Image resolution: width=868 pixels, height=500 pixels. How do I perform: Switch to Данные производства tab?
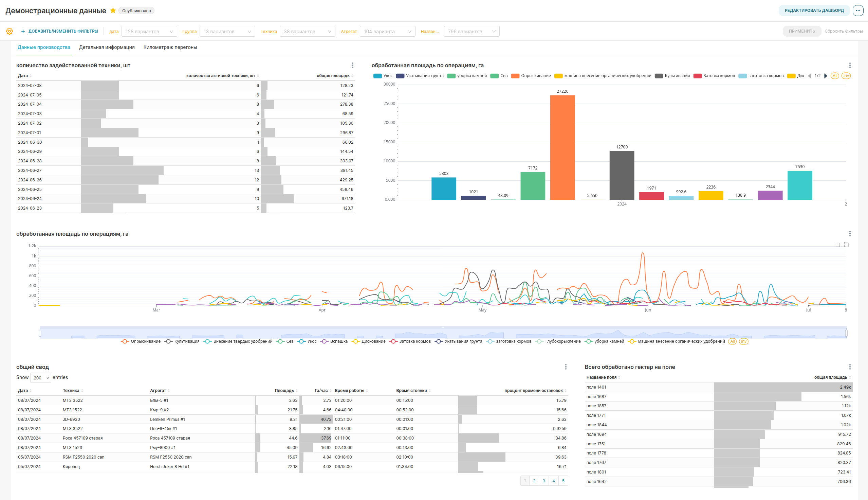pyautogui.click(x=44, y=48)
